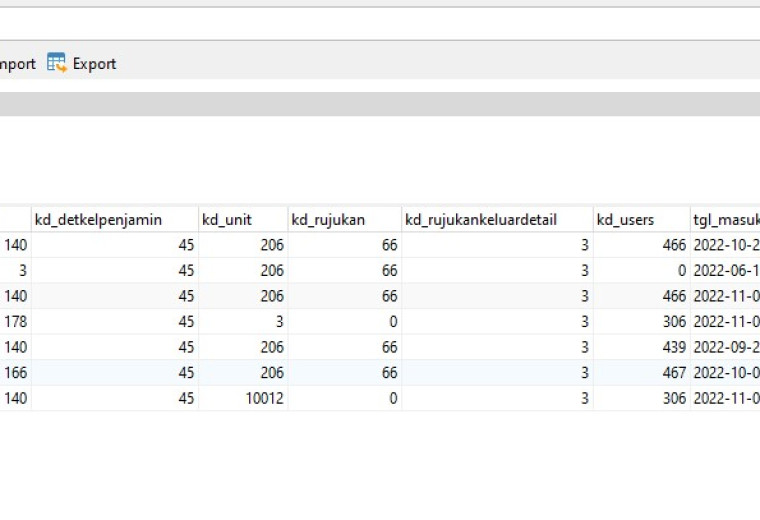Select kd_rujukan cell showing 0 in last row
This screenshot has height=520, width=760.
(345, 398)
